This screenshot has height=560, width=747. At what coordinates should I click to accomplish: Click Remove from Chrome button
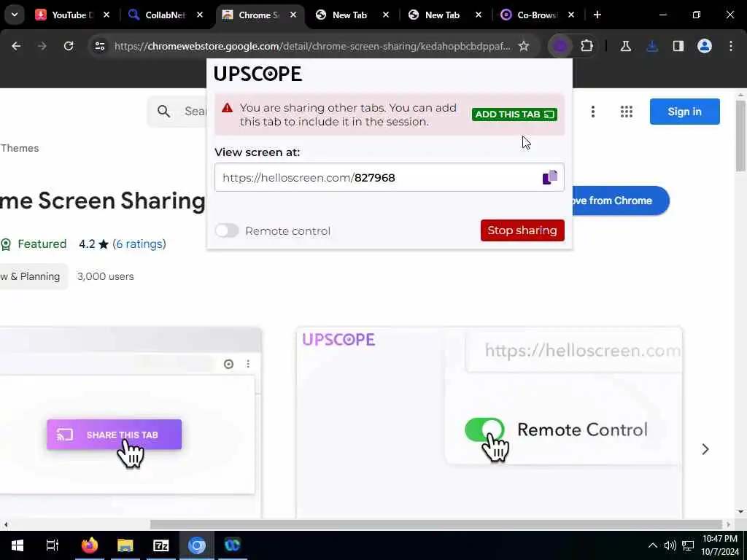click(620, 201)
